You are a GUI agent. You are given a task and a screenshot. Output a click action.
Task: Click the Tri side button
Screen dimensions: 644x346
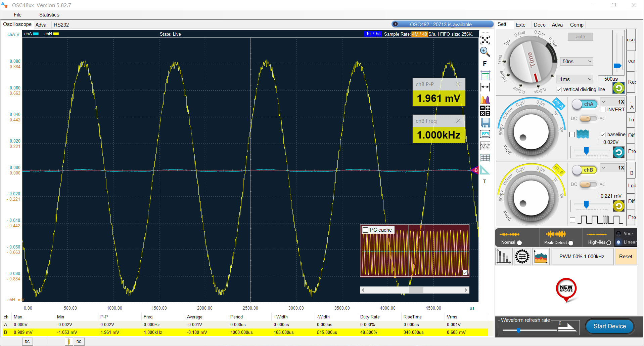click(x=631, y=120)
